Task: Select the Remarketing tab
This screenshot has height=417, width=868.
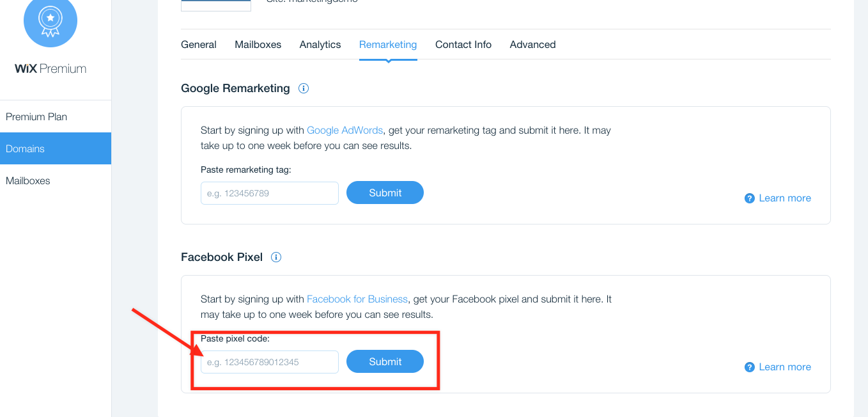Action: [x=388, y=45]
